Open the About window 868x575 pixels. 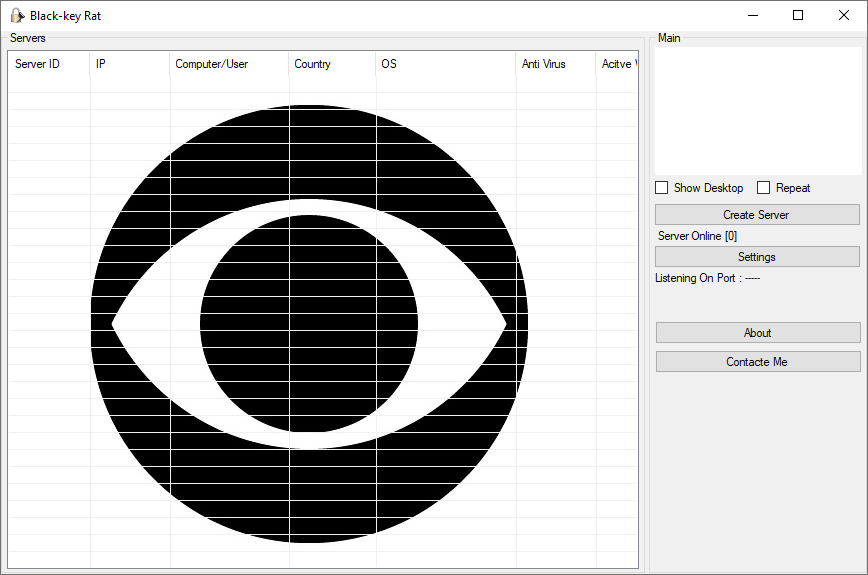[x=758, y=333]
